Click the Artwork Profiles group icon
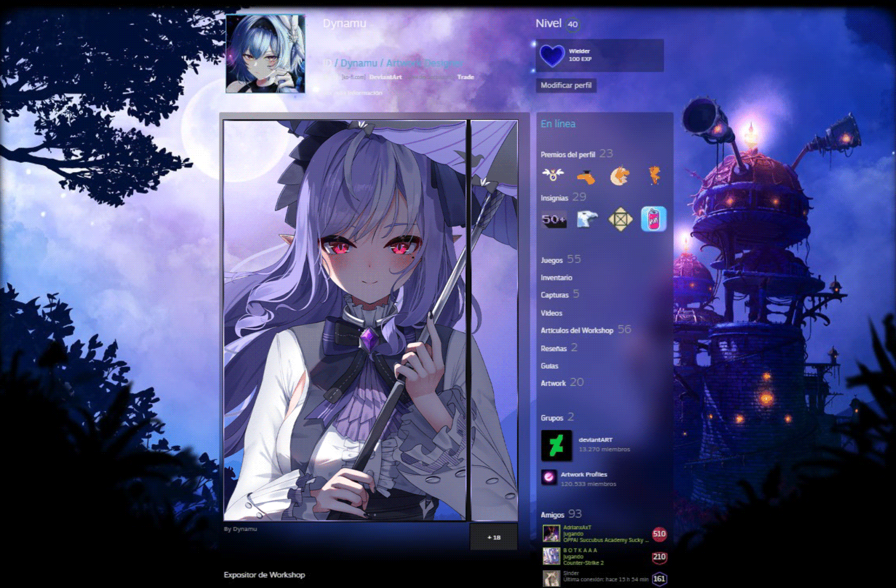This screenshot has width=896, height=588. 549,477
